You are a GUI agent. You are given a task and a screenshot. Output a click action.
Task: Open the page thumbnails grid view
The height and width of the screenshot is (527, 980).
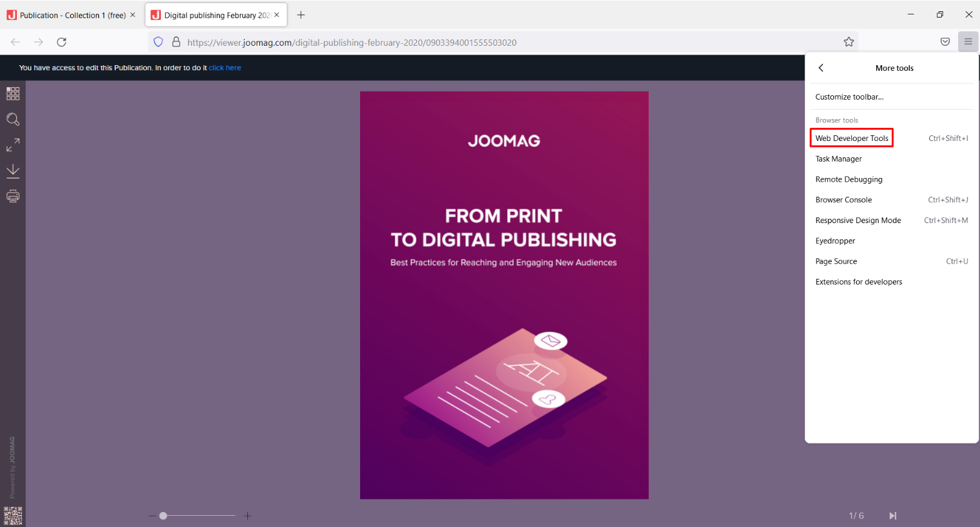pyautogui.click(x=13, y=93)
